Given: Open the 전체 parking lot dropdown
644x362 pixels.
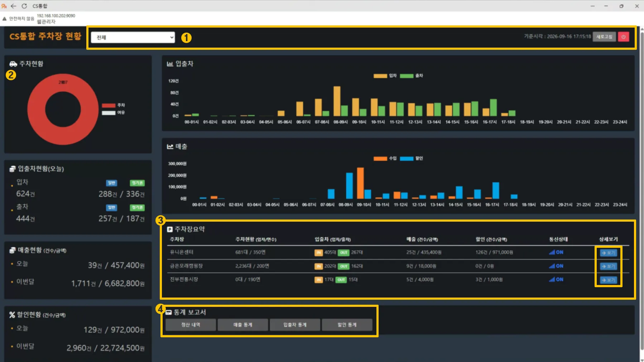Looking at the screenshot, I should [x=133, y=37].
